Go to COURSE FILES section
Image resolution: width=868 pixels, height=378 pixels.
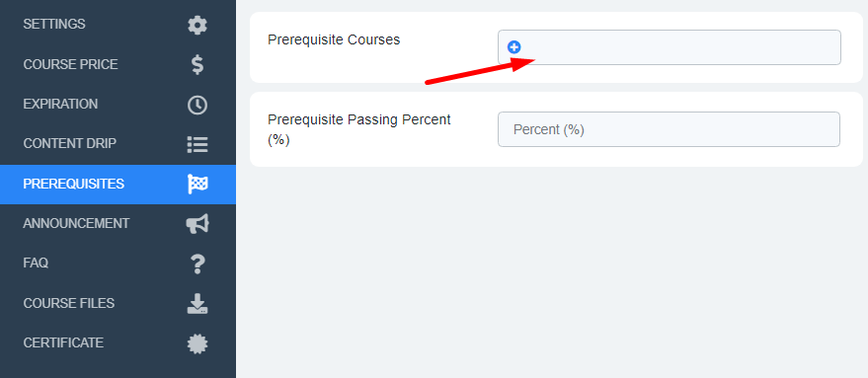69,303
